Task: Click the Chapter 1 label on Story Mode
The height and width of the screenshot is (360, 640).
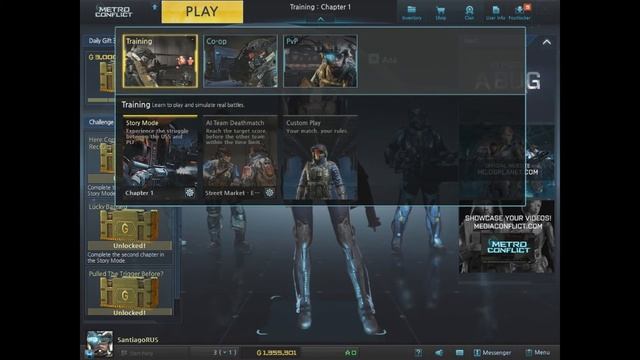Action: [139, 193]
